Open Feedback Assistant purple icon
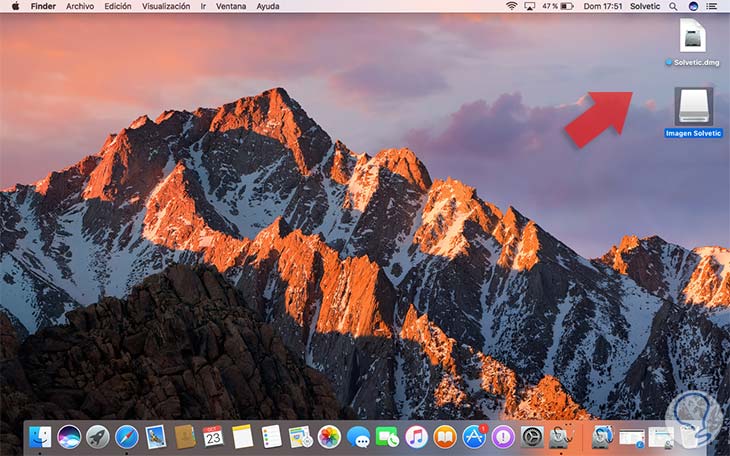Viewport: 730px width, 456px height. coord(503,437)
